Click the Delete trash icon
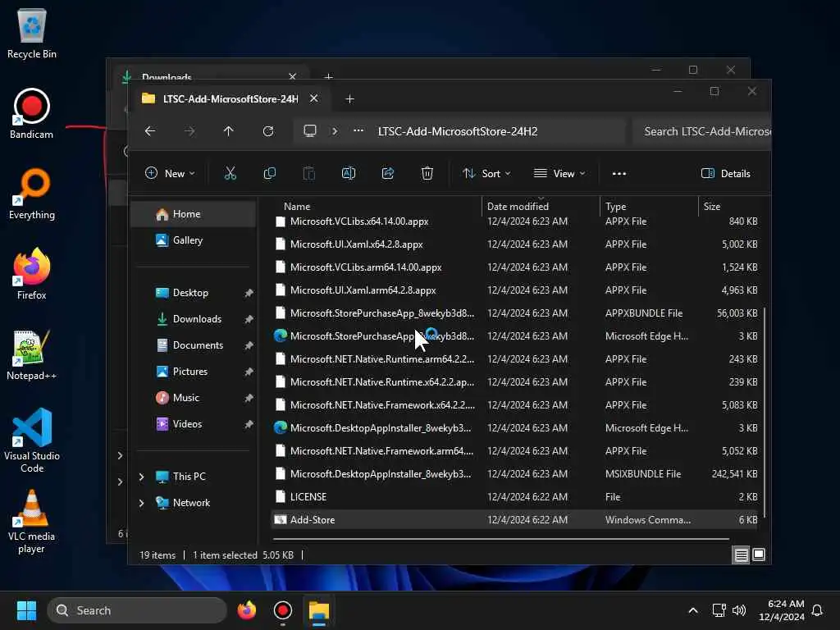Viewport: 840px width, 630px height. click(x=427, y=173)
